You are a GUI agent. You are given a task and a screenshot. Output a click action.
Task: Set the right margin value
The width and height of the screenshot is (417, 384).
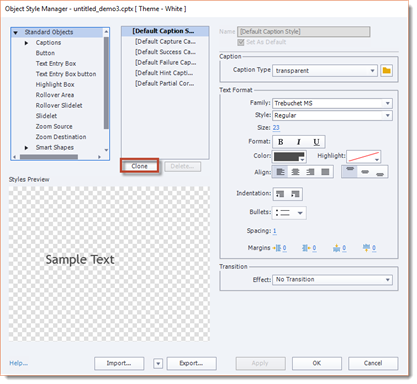coord(314,248)
